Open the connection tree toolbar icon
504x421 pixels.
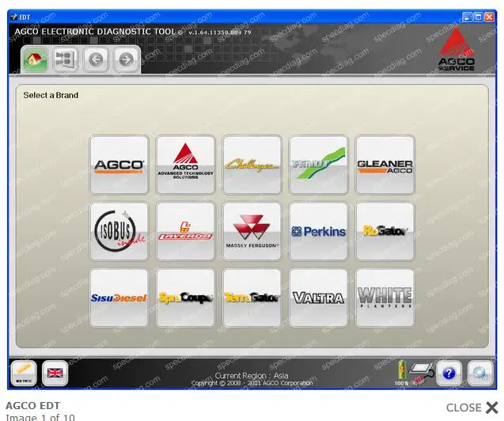(x=66, y=59)
